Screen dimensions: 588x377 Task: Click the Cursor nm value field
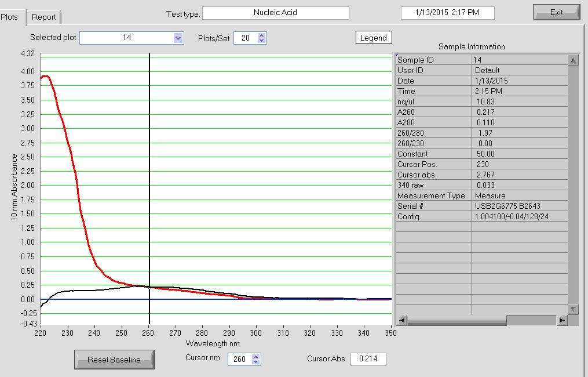click(239, 359)
